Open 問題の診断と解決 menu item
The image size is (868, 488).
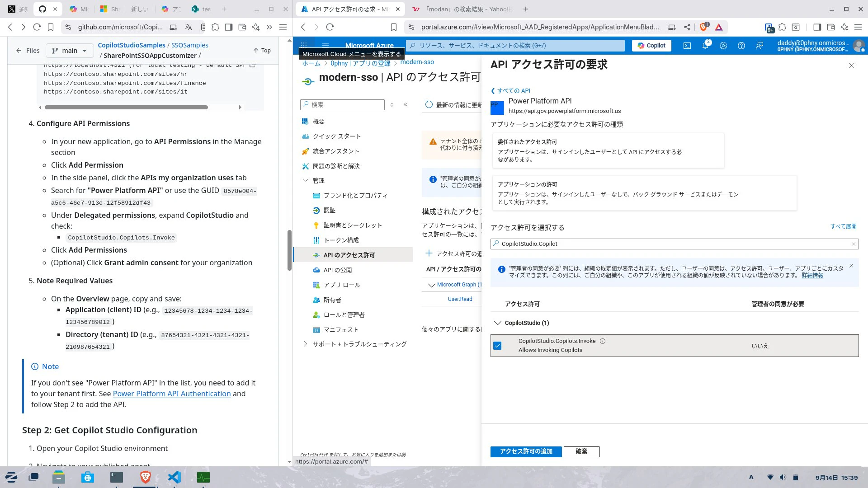point(336,166)
